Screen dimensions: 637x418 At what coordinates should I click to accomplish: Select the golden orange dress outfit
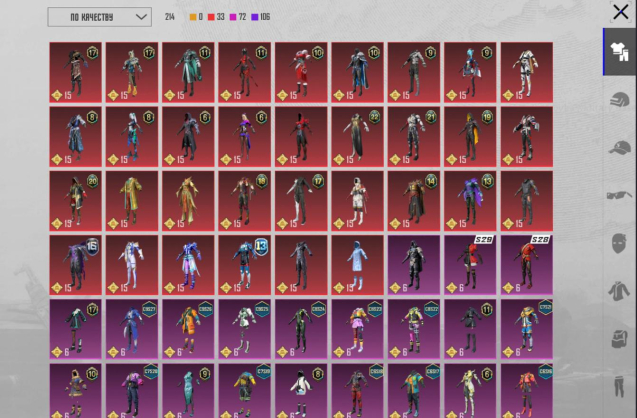coord(188,201)
